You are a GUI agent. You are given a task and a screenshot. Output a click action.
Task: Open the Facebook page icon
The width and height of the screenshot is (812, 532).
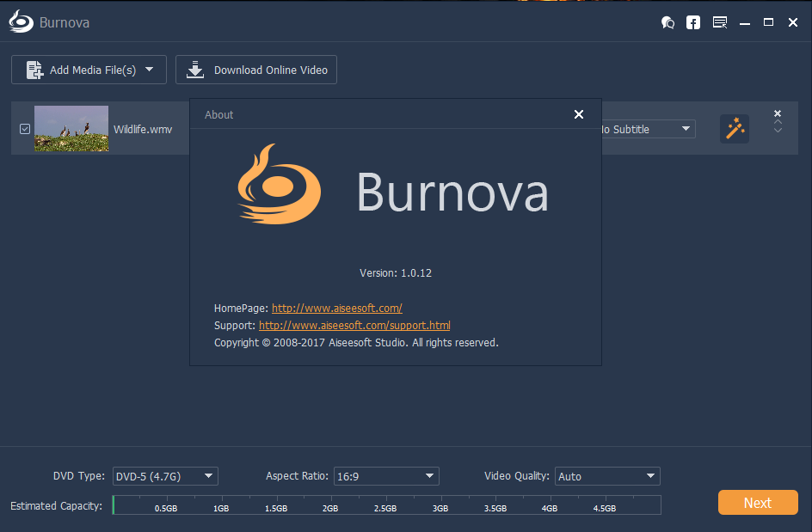693,22
